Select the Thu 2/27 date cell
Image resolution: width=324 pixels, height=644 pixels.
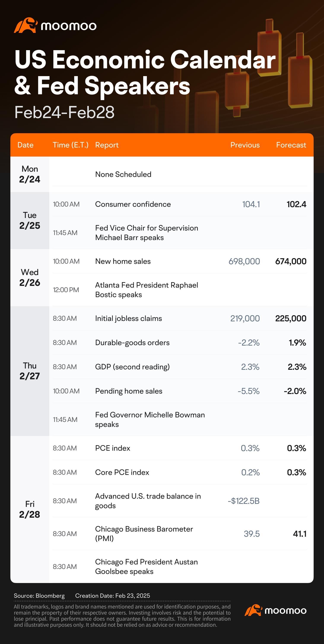(x=30, y=371)
